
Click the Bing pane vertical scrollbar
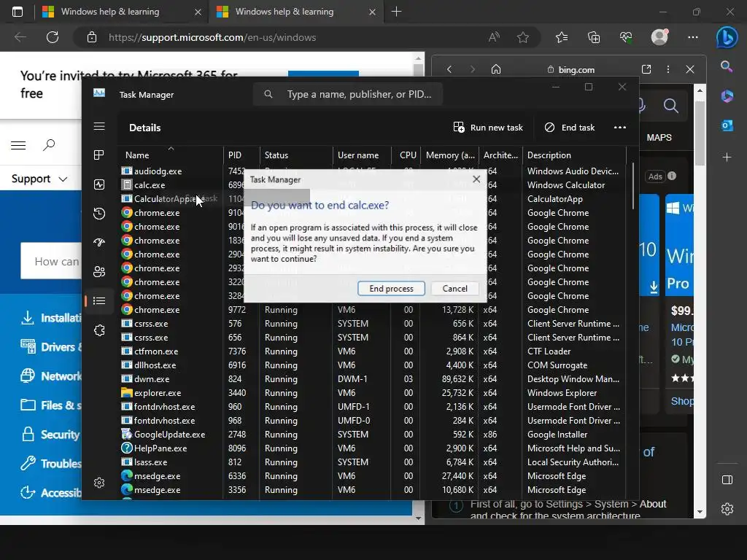coord(700,133)
